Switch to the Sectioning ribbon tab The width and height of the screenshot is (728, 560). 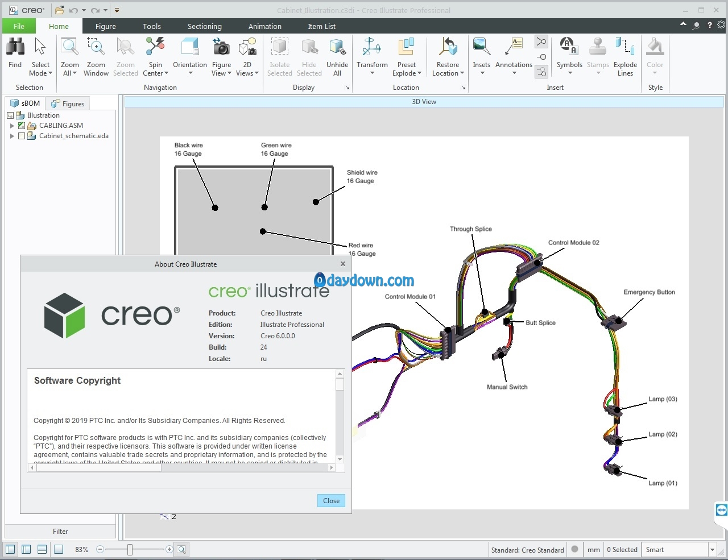[204, 26]
